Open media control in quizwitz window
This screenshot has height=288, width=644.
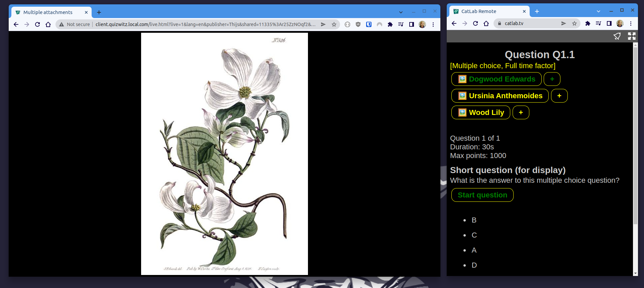tap(401, 24)
